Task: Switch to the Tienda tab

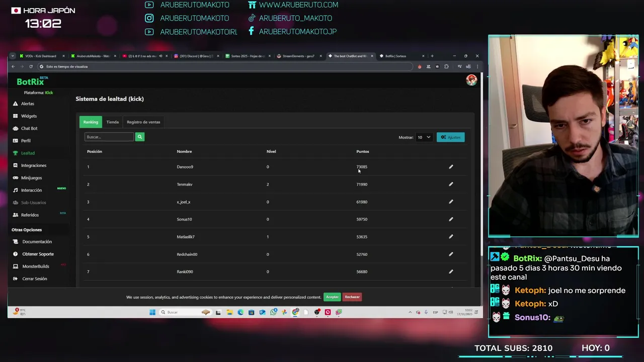Action: pos(112,122)
